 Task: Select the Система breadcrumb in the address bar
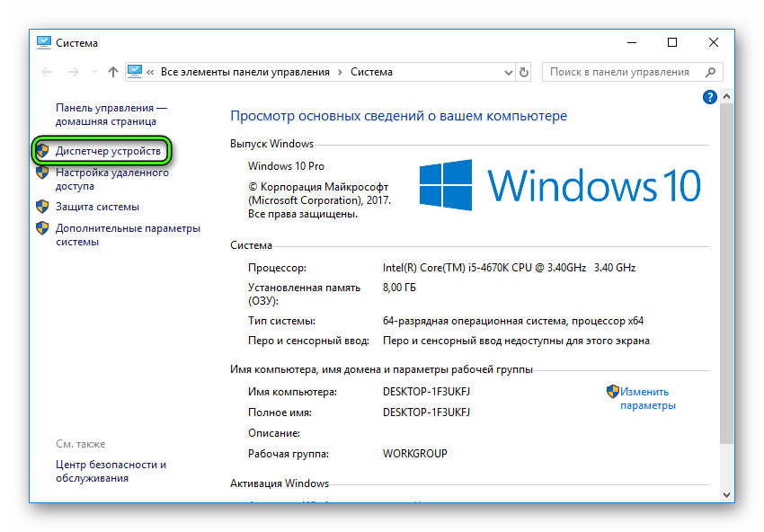click(371, 72)
